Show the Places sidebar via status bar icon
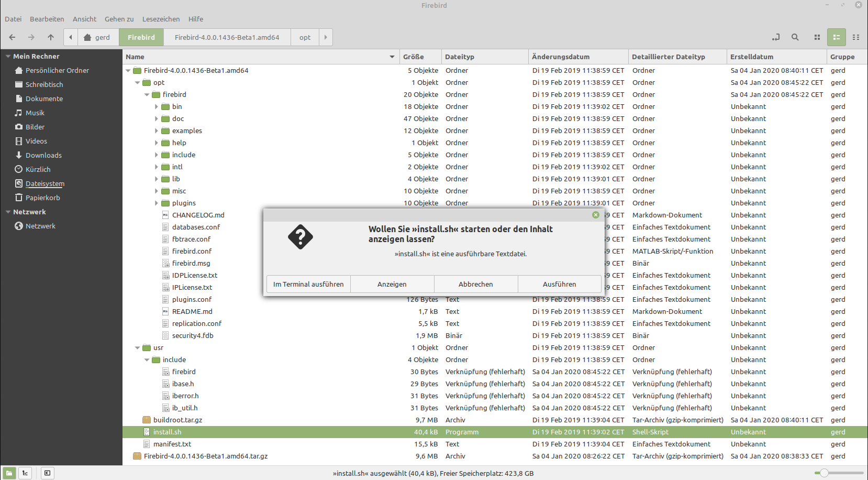868x480 pixels. tap(9, 473)
